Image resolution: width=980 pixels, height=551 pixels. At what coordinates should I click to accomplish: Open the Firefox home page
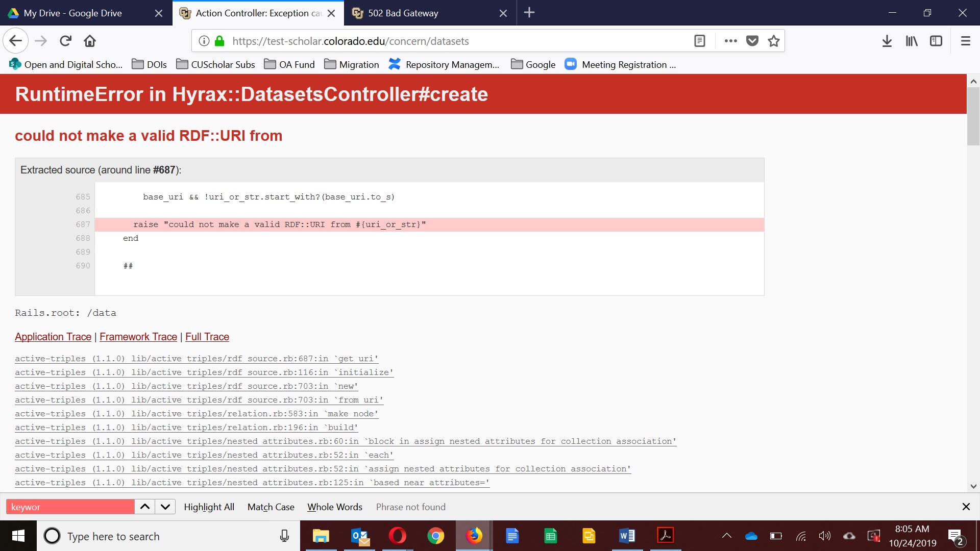click(90, 41)
